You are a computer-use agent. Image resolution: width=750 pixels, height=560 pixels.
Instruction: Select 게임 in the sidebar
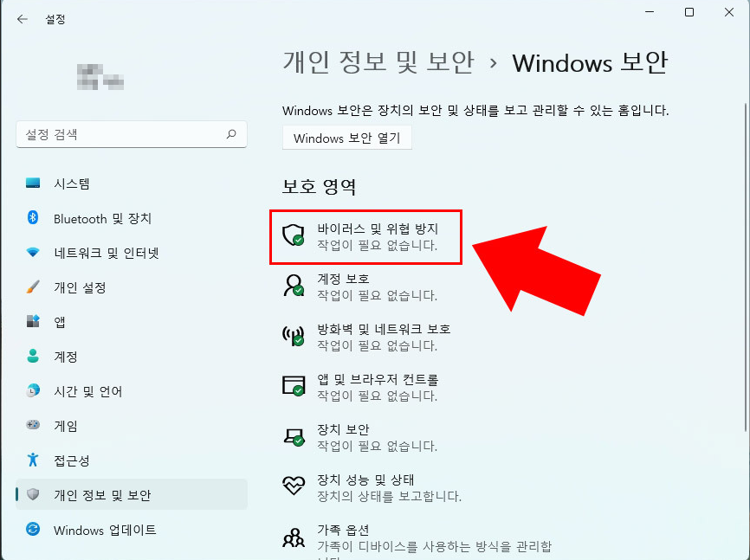point(132,425)
